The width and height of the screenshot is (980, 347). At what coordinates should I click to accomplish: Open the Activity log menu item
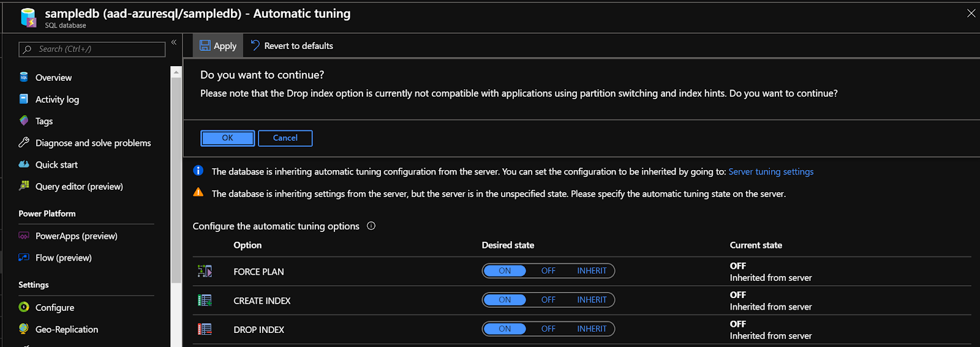pyautogui.click(x=57, y=99)
